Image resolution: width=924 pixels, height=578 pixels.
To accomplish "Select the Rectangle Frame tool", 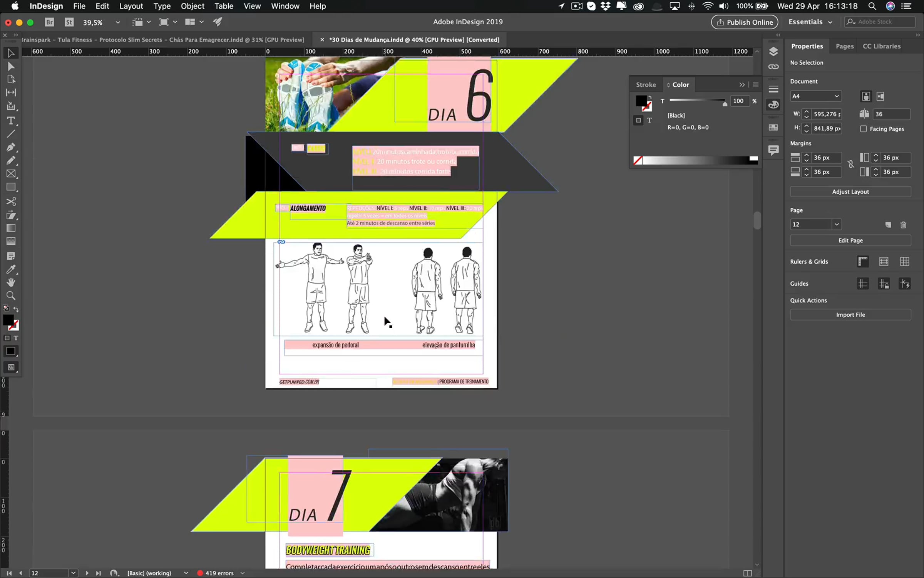I will (x=11, y=174).
